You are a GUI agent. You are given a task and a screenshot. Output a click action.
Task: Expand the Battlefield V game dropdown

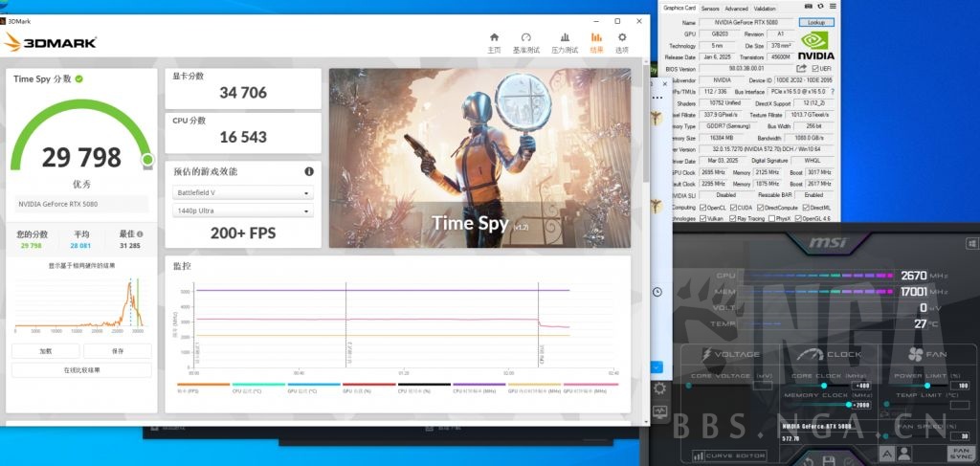[x=243, y=192]
